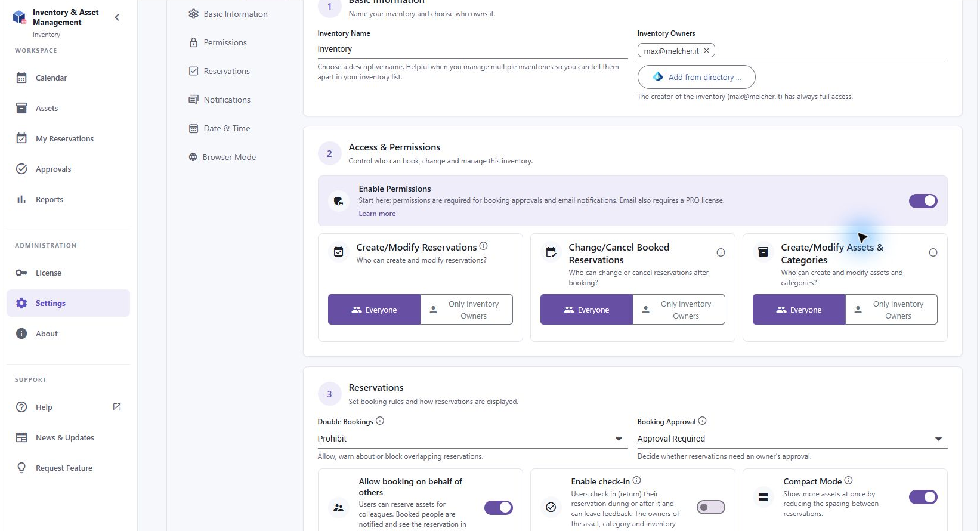Go to Basic Information settings section

click(228, 14)
